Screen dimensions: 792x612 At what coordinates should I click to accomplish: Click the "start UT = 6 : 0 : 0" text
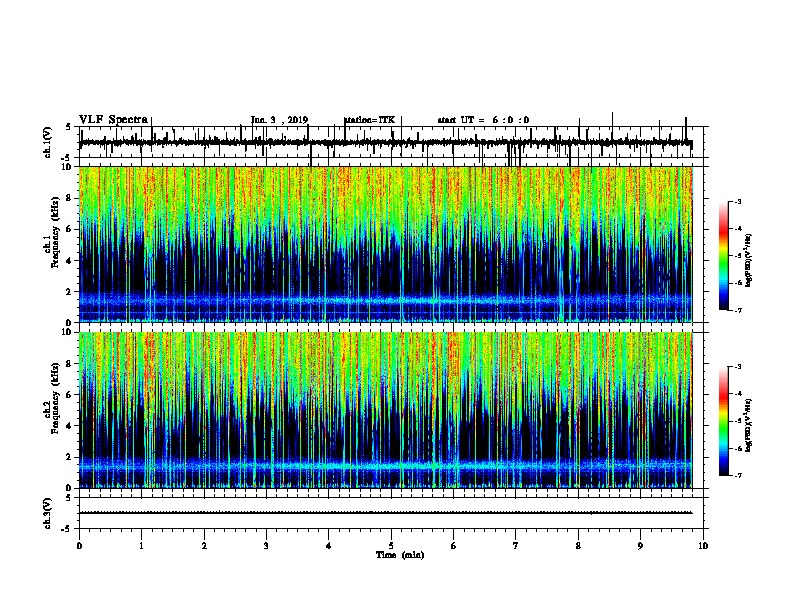[483, 120]
